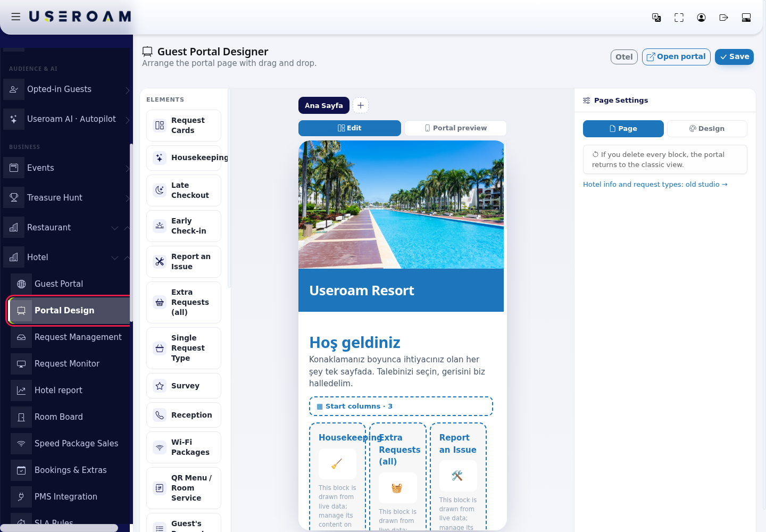Viewport: 766px width, 532px height.
Task: Select the Report an Issue element
Action: [x=184, y=262]
